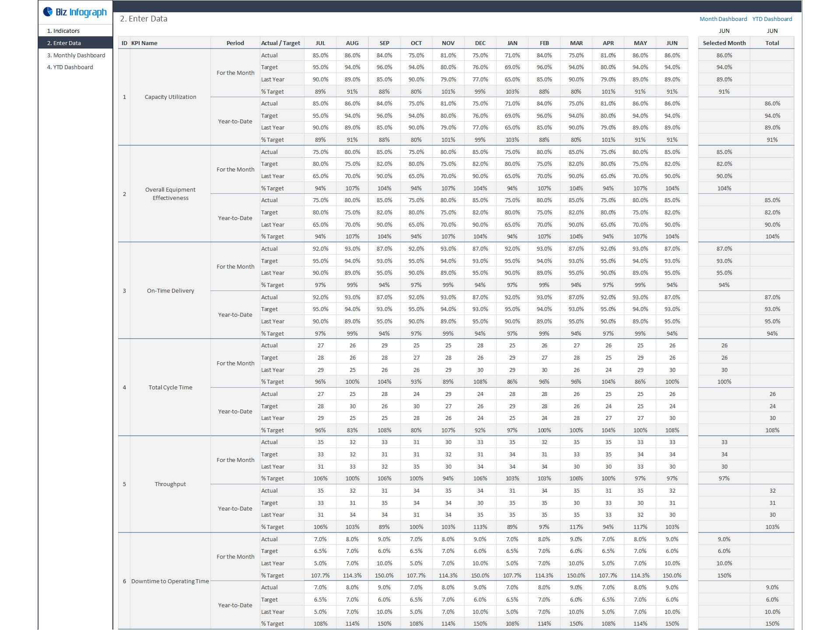Select the On-Time Delivery KPI name

(170, 290)
